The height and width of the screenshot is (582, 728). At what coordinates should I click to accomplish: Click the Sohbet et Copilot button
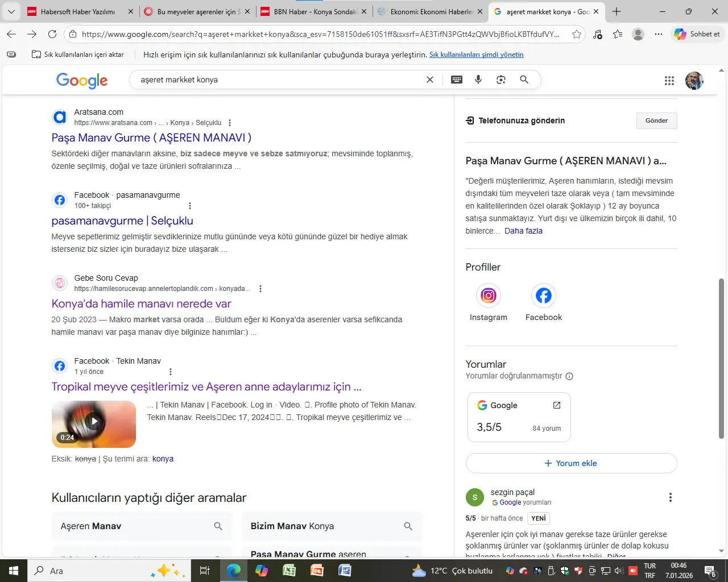click(697, 34)
